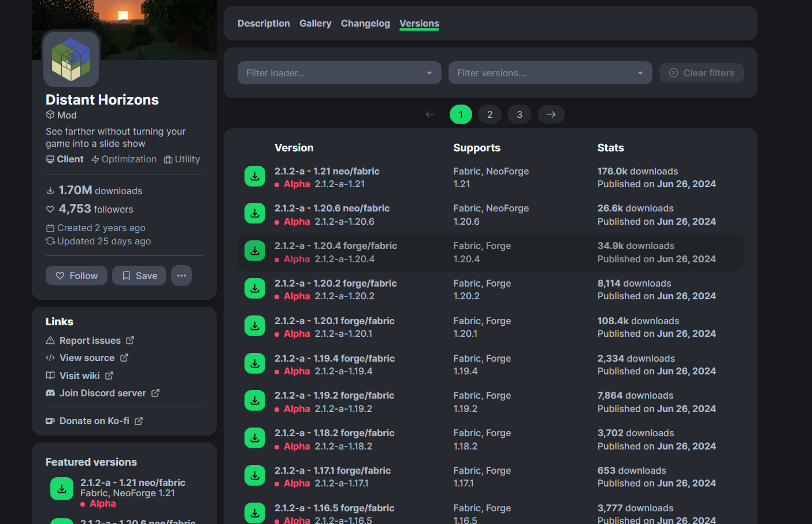Click the code icon for View source
Viewport: 812px width, 524px height.
point(50,358)
